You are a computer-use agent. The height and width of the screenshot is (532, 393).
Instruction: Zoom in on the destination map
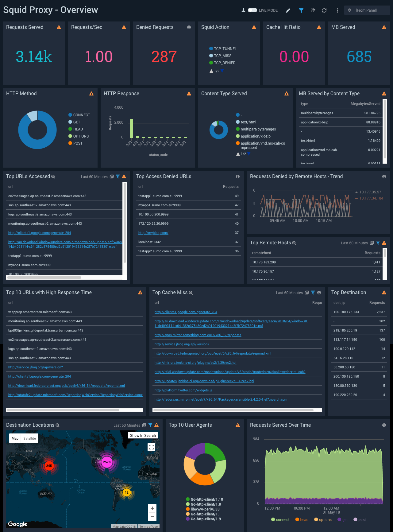click(152, 508)
